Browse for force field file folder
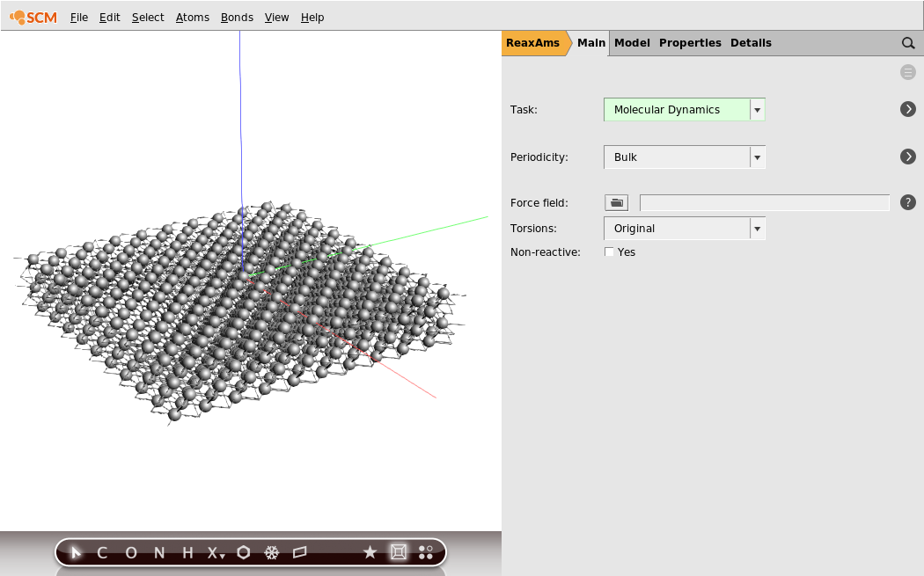The width and height of the screenshot is (924, 576). click(616, 202)
